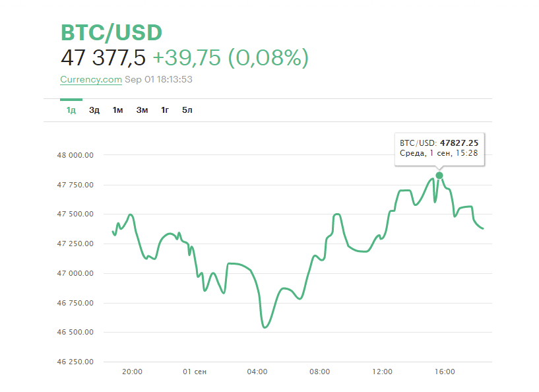Open the 1м monthly chart view

pos(117,110)
